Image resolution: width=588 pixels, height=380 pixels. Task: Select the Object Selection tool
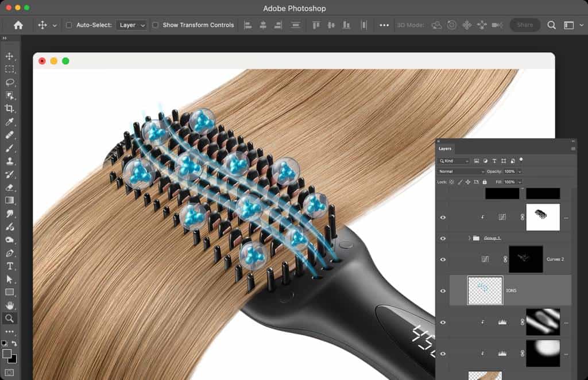pos(9,95)
